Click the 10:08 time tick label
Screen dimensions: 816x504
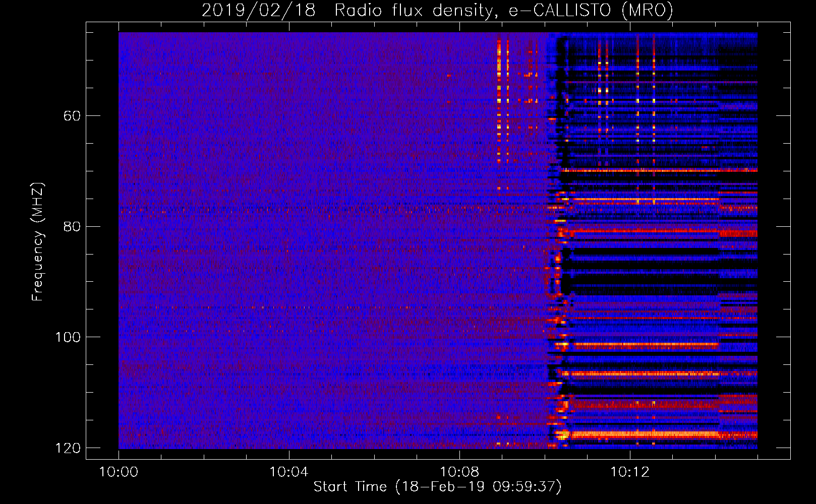point(459,472)
